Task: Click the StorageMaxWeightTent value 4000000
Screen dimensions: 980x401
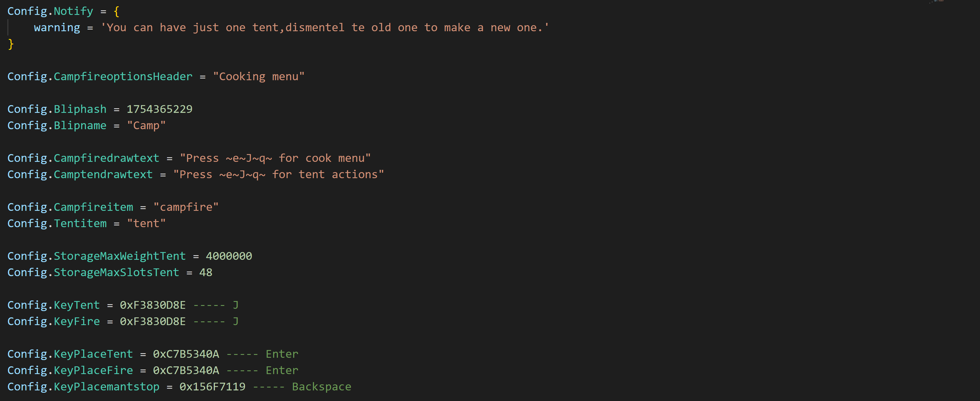Action: [x=229, y=256]
